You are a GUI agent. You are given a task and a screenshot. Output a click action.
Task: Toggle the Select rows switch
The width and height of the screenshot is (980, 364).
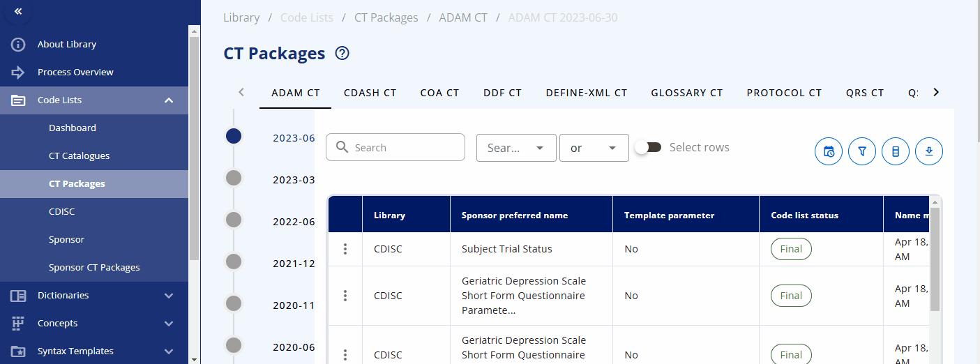[x=649, y=147]
